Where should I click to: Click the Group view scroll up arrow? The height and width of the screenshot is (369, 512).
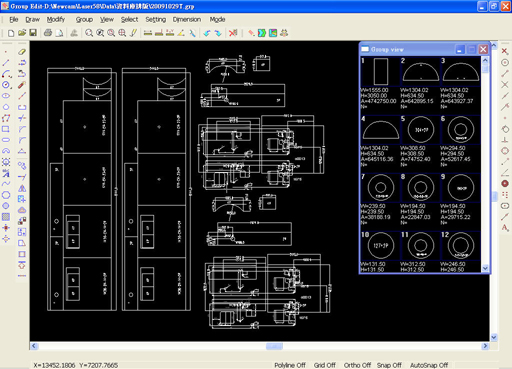485,60
